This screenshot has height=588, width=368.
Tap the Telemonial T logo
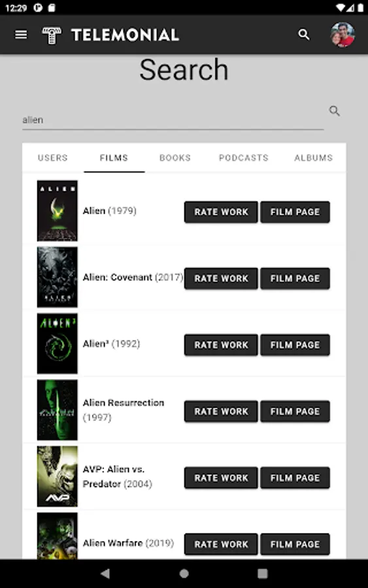pos(52,36)
